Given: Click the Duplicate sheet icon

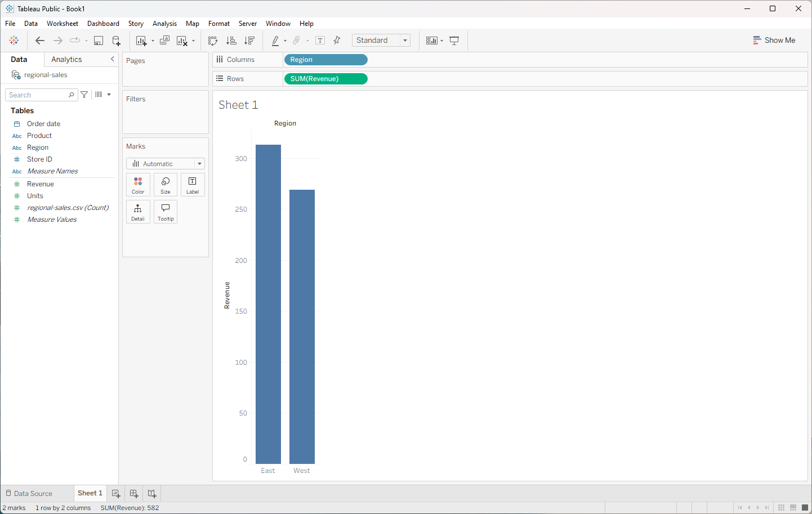Looking at the screenshot, I should coord(165,41).
